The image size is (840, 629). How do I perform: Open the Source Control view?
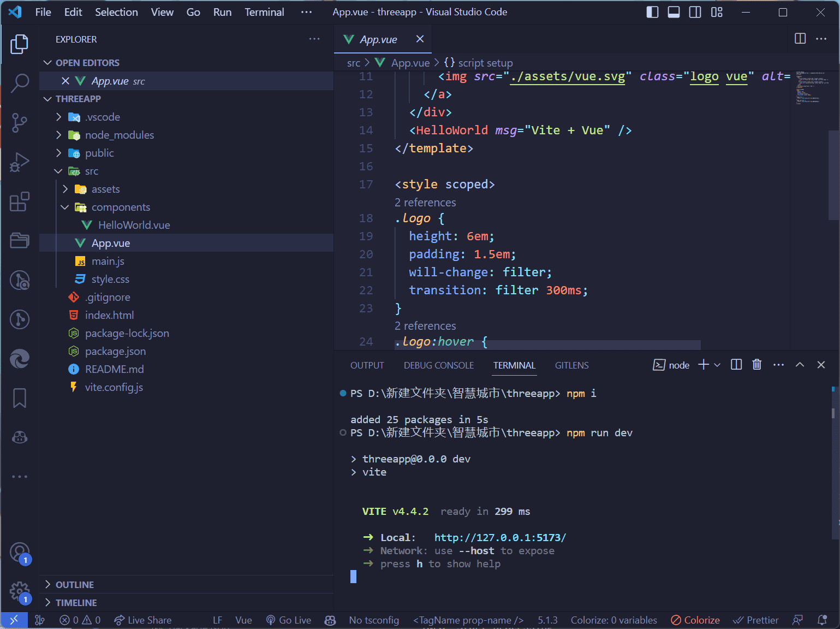20,122
